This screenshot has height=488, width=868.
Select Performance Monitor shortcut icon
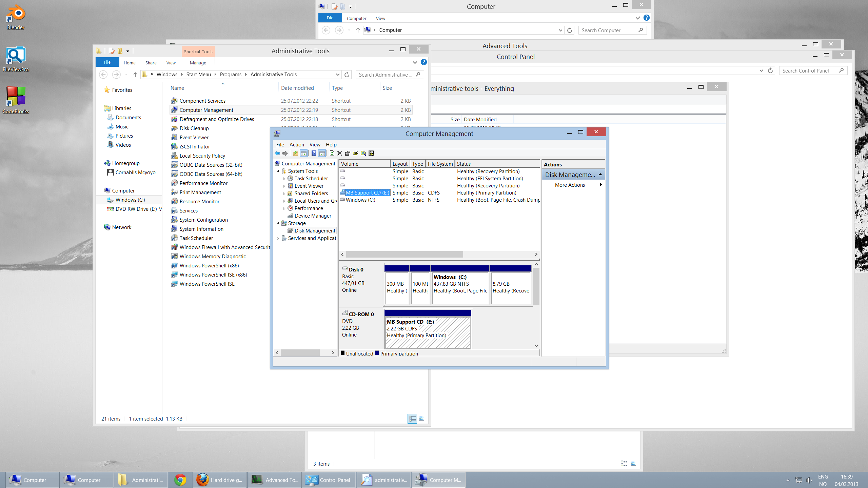click(x=174, y=183)
